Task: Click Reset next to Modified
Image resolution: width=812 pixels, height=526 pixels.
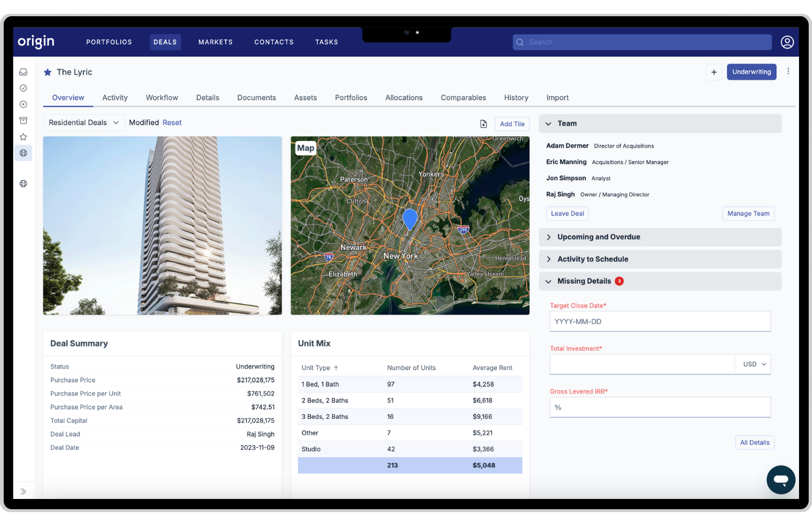Action: pyautogui.click(x=172, y=122)
